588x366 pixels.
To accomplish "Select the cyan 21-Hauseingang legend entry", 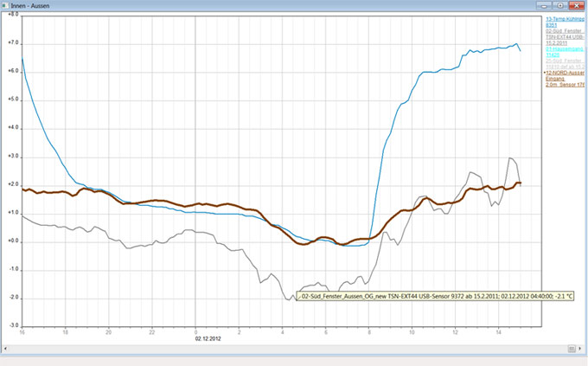I will point(562,53).
